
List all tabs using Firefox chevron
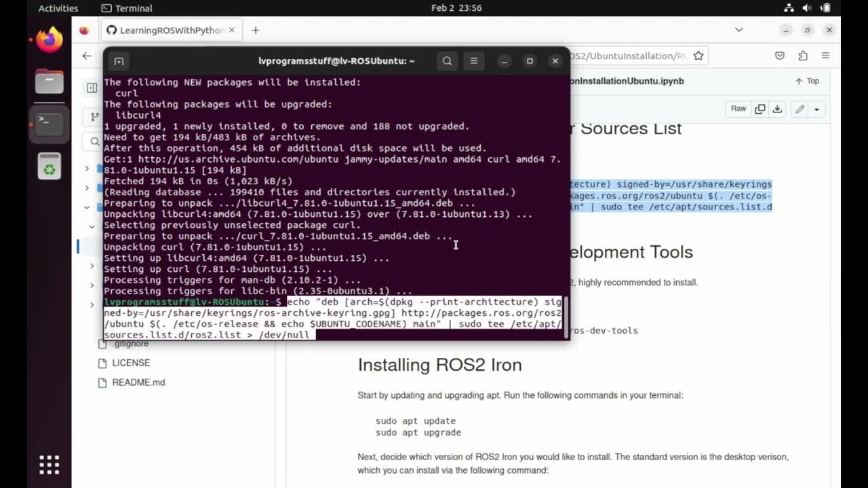[x=739, y=30]
